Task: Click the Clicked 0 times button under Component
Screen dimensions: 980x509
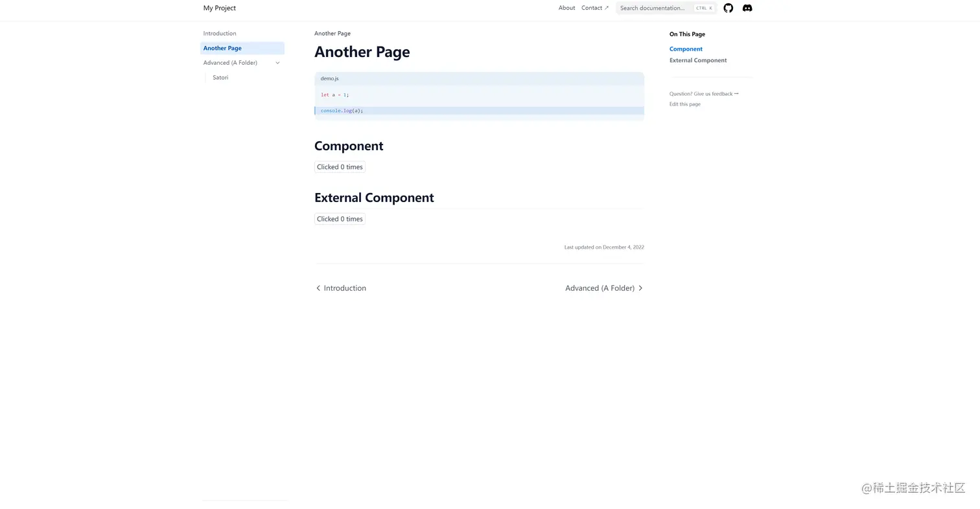Action: pyautogui.click(x=340, y=167)
